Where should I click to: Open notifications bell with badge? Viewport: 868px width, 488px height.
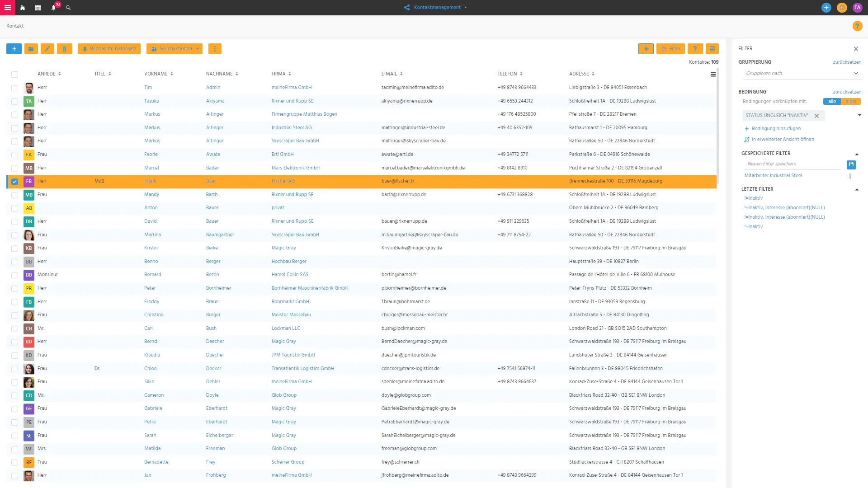pyautogui.click(x=53, y=8)
